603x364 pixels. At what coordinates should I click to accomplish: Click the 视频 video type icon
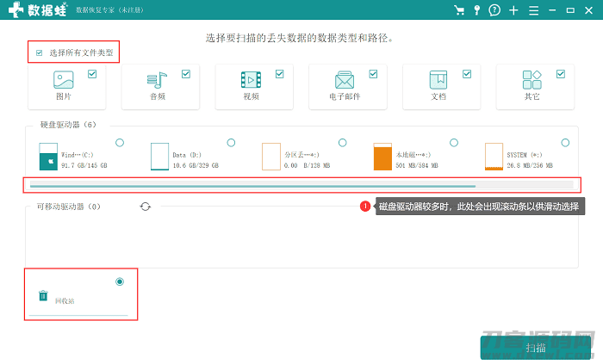pyautogui.click(x=251, y=80)
